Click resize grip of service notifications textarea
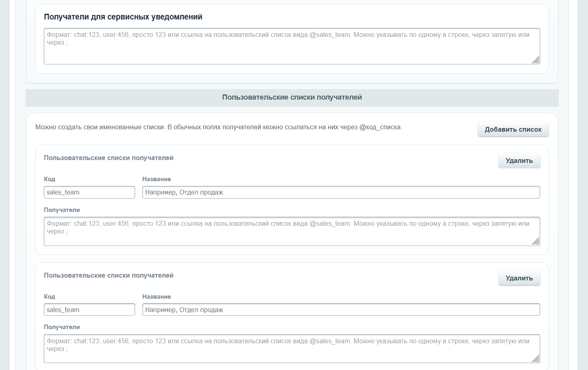588x370 pixels. pyautogui.click(x=536, y=60)
